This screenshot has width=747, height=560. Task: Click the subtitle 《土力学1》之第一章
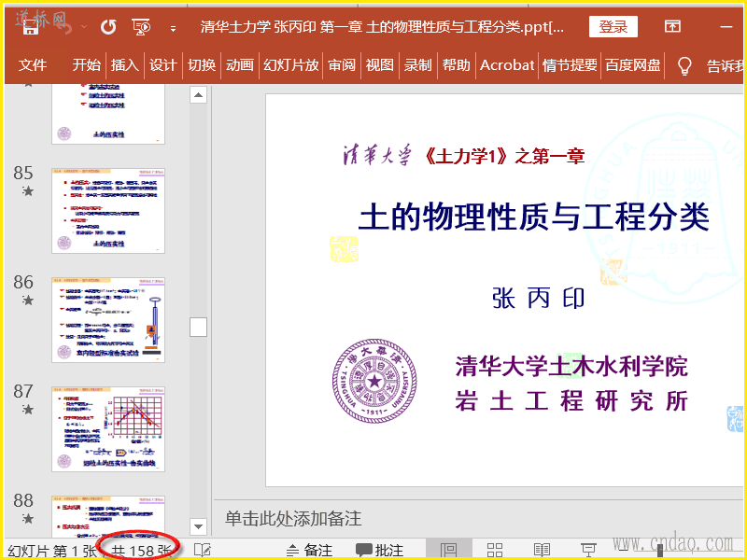tap(503, 156)
